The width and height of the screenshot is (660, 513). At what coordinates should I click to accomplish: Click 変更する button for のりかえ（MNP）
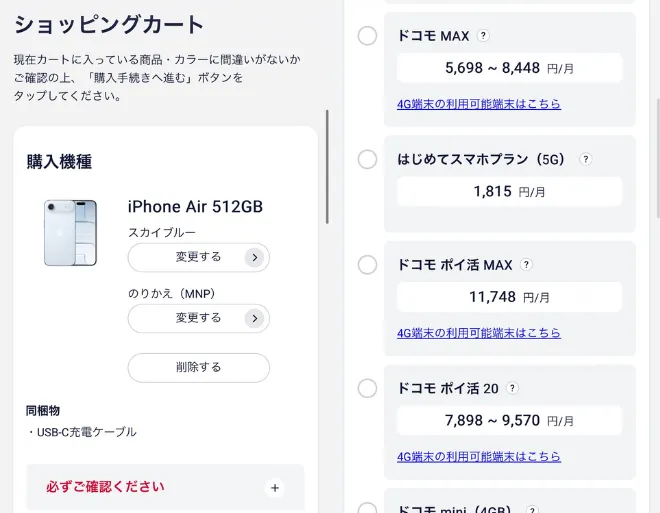coord(198,318)
